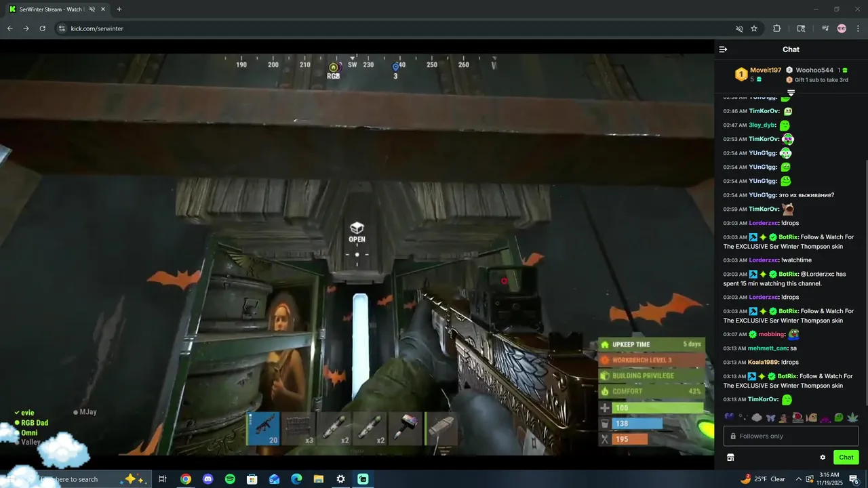The width and height of the screenshot is (868, 488).
Task: Open Koala1989's username in chat
Action: point(764,362)
